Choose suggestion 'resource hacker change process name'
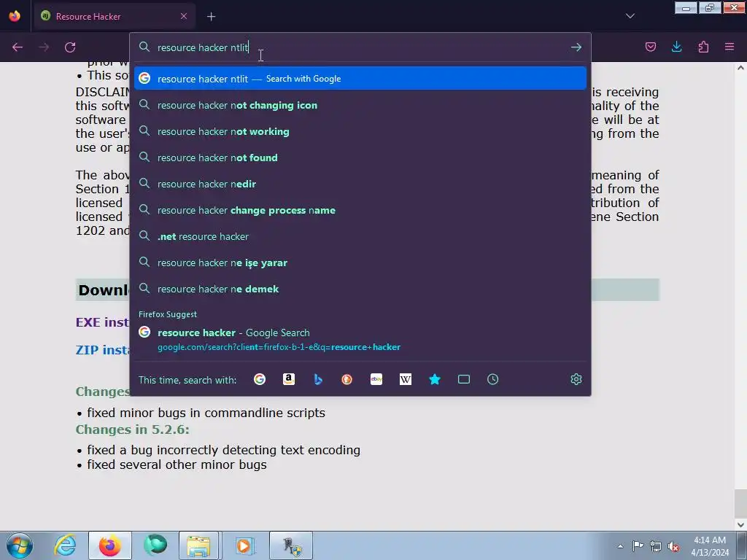747x560 pixels. (360, 210)
